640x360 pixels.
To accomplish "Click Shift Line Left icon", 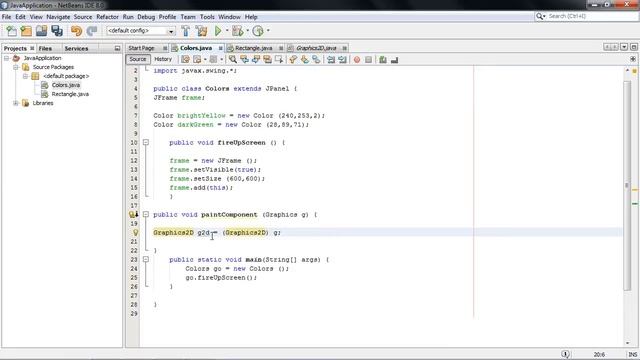I will (x=331, y=60).
